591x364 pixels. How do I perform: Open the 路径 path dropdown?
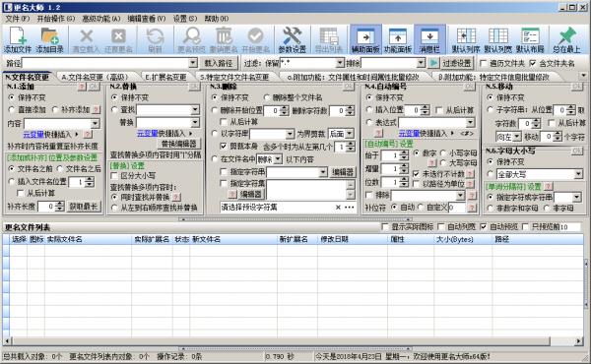(x=193, y=63)
